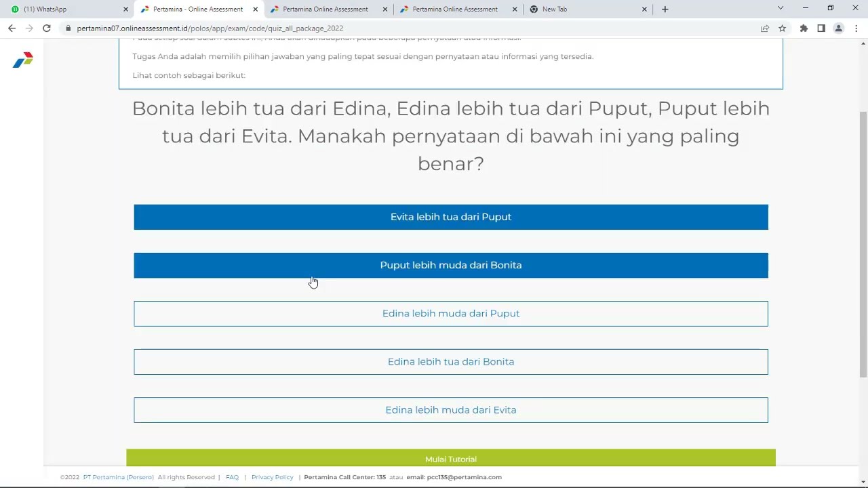Image resolution: width=868 pixels, height=488 pixels.
Task: Click the Lihat contoh sebagai berikut text
Action: (x=189, y=75)
